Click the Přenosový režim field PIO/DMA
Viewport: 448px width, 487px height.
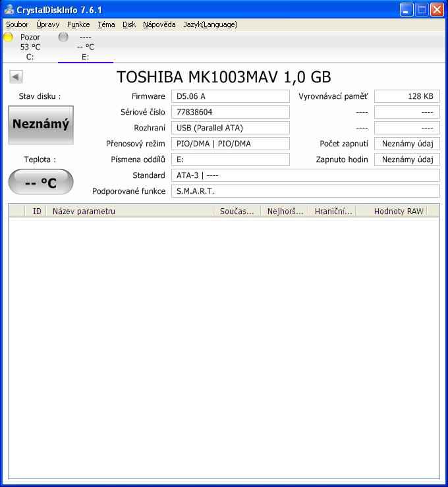pos(231,144)
